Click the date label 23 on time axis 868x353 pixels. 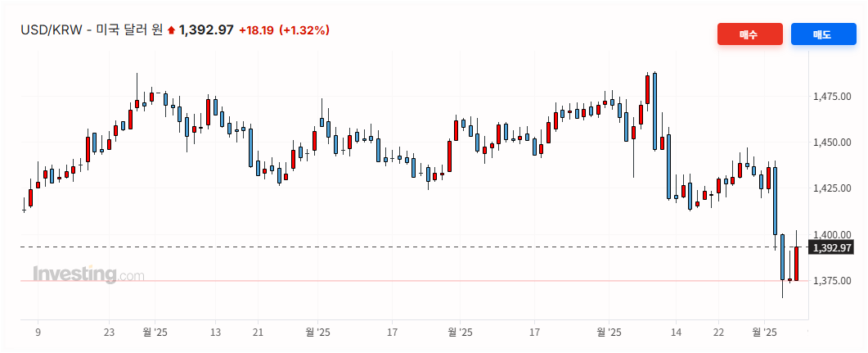(109, 333)
